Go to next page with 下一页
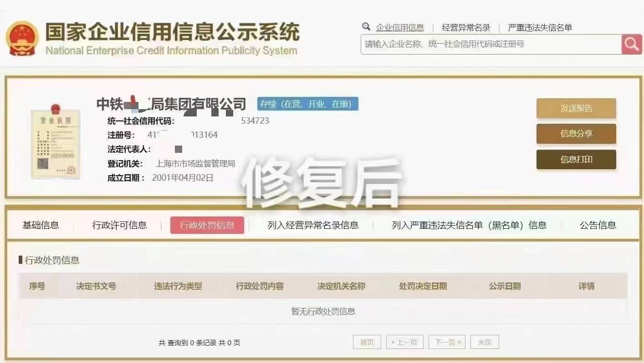644x363 pixels. coord(447,342)
